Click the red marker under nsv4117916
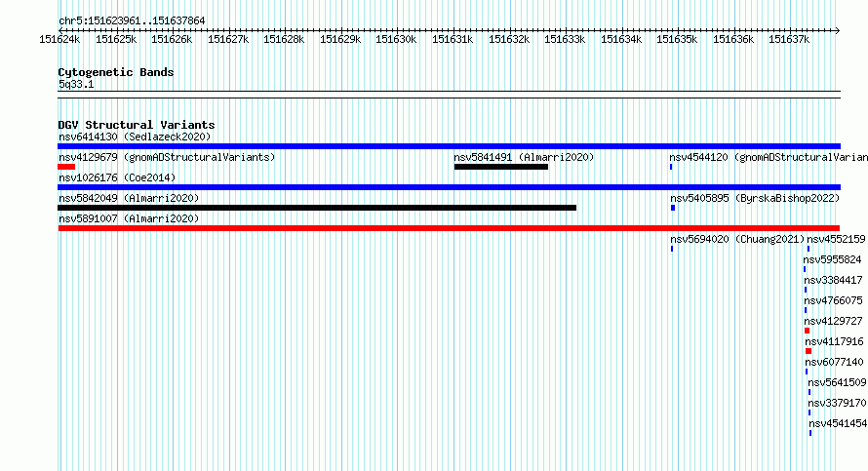The image size is (868, 471). coord(809,351)
